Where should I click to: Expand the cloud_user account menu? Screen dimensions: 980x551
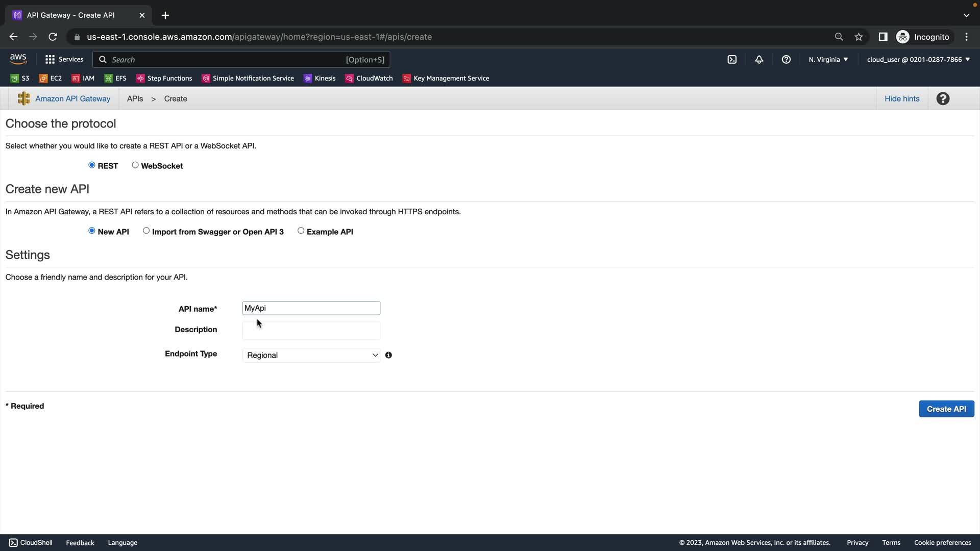[918, 60]
